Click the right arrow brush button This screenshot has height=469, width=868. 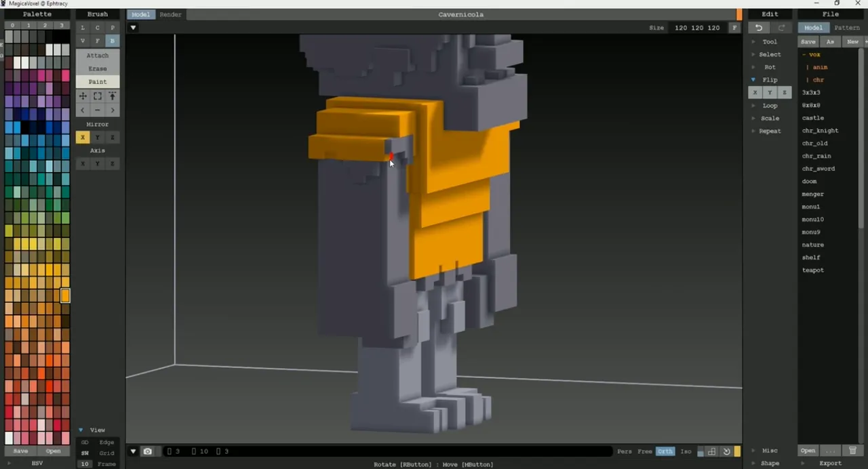tap(113, 110)
